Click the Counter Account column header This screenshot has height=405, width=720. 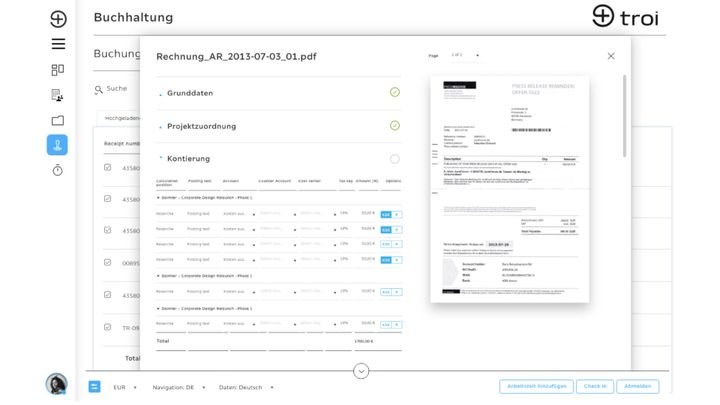[x=275, y=181]
